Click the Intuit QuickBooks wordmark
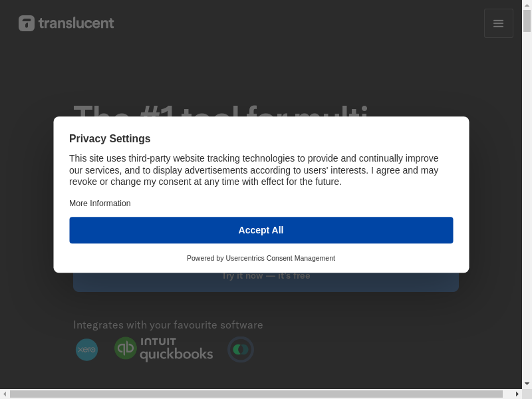The height and width of the screenshot is (399, 532). tap(176, 349)
